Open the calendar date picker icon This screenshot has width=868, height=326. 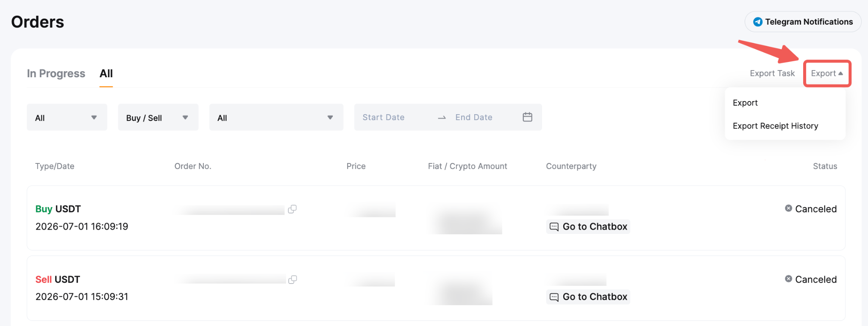(527, 117)
